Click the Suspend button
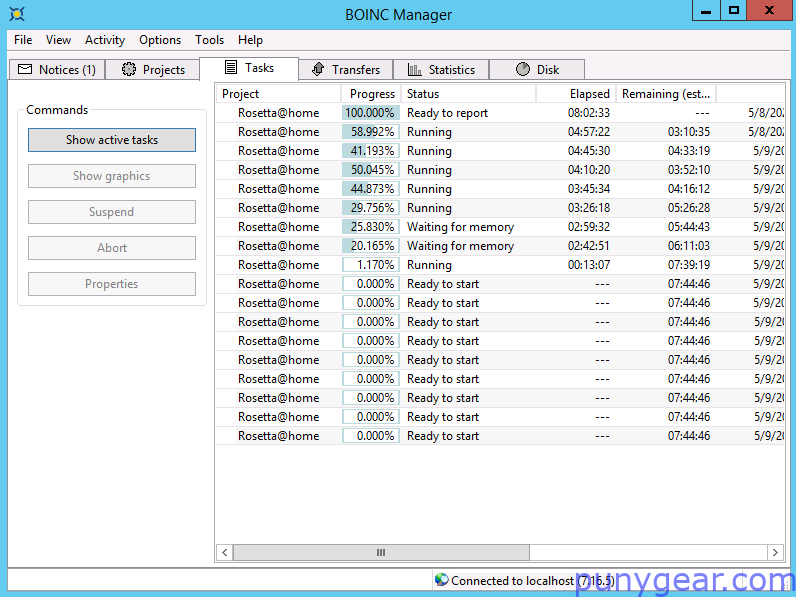The height and width of the screenshot is (597, 796). point(112,212)
